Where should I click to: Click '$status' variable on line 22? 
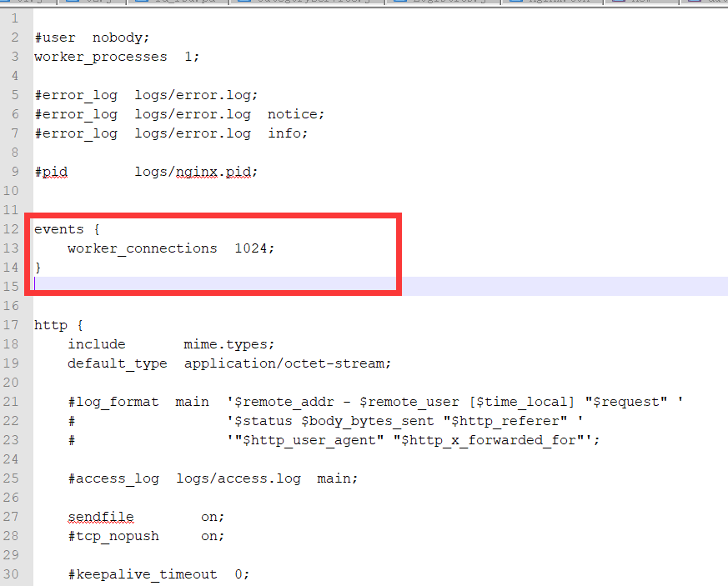(x=264, y=421)
